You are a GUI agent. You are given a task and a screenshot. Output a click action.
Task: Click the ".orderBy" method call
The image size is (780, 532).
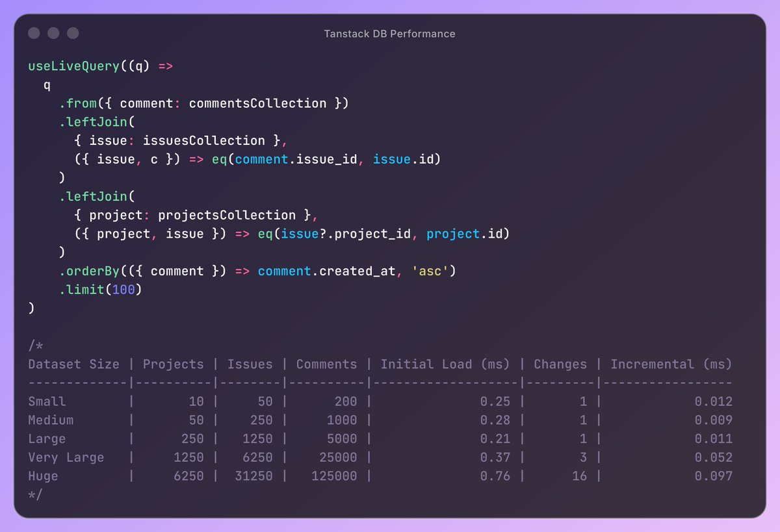point(89,271)
